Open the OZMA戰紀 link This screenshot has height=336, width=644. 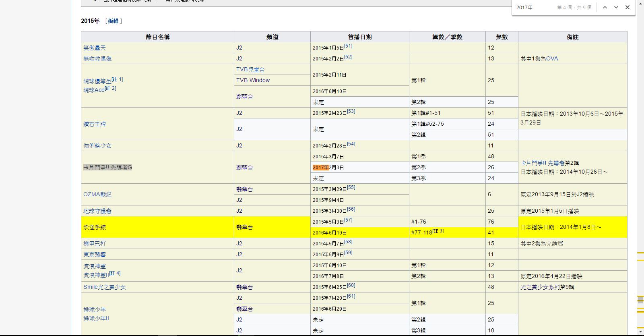pyautogui.click(x=97, y=194)
